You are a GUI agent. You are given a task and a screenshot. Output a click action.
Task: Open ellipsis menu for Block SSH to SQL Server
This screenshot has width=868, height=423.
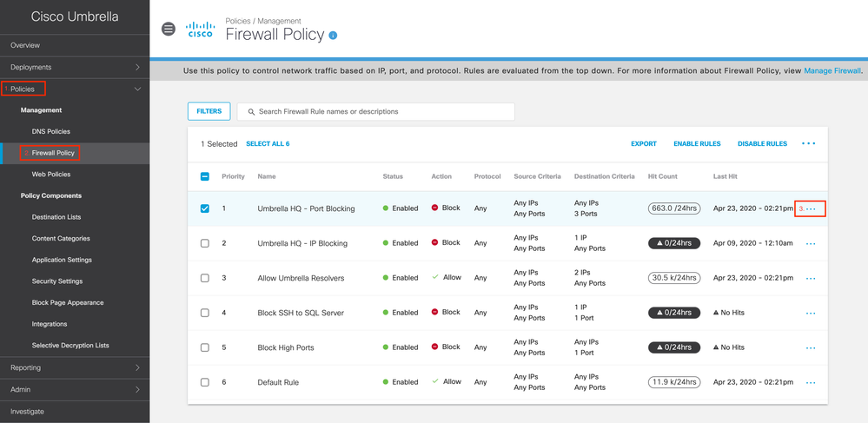tap(811, 313)
